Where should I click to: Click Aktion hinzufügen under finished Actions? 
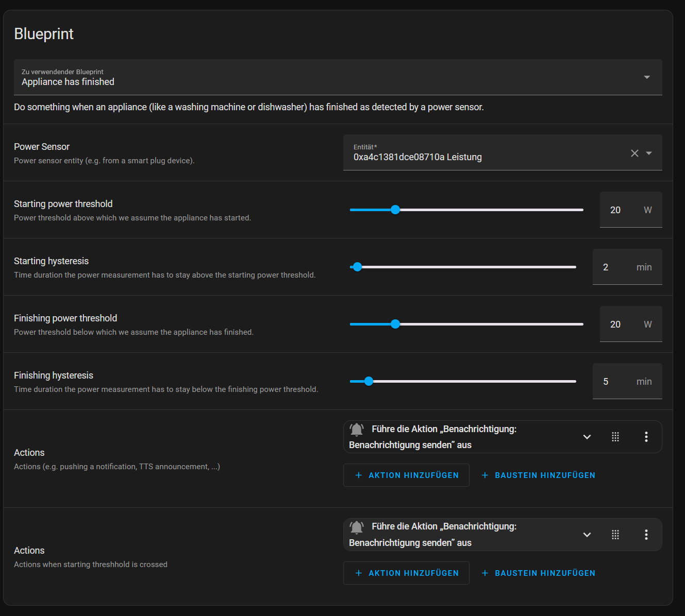point(406,475)
